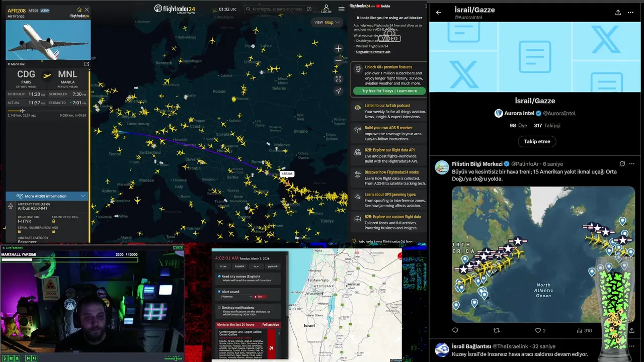644x362 pixels.
Task: Click the flight progress bar with plane
Action: [x=47, y=111]
